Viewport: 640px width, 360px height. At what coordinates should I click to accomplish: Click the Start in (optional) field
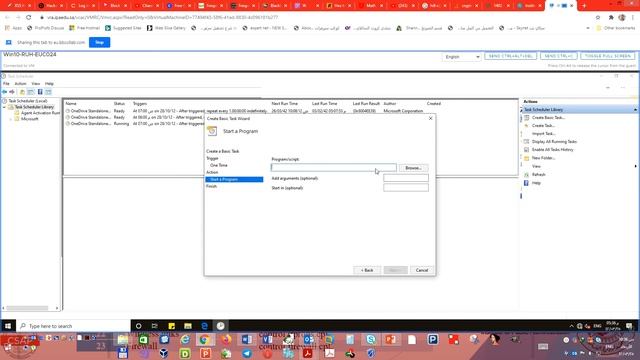click(406, 188)
